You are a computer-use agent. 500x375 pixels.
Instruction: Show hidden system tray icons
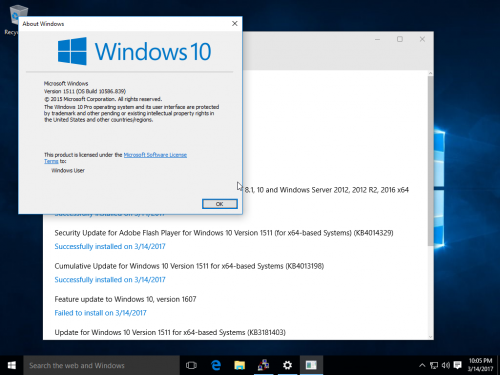[x=422, y=365]
